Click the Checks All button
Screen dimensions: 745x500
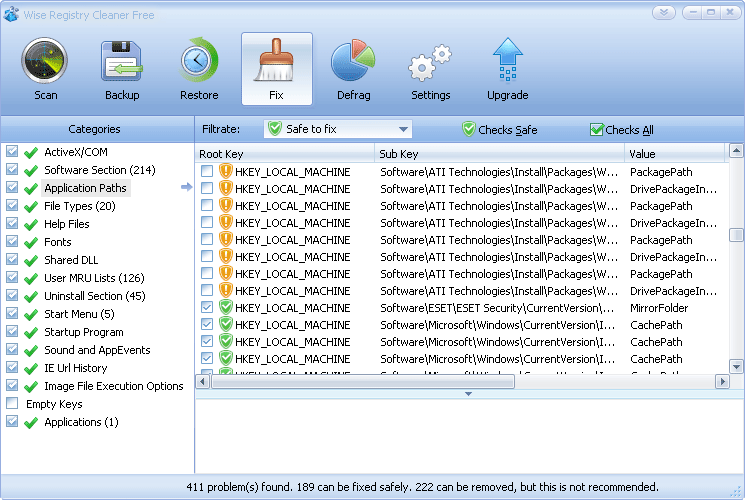tap(621, 129)
